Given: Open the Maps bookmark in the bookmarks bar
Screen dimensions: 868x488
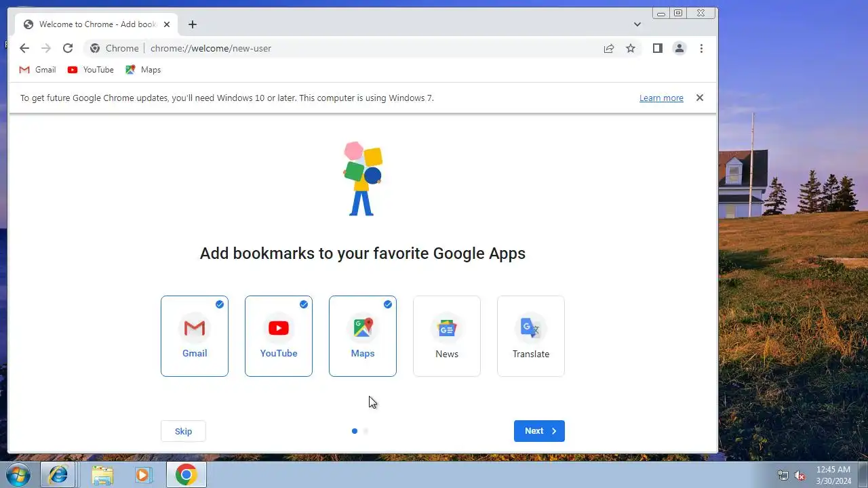Looking at the screenshot, I should [144, 70].
